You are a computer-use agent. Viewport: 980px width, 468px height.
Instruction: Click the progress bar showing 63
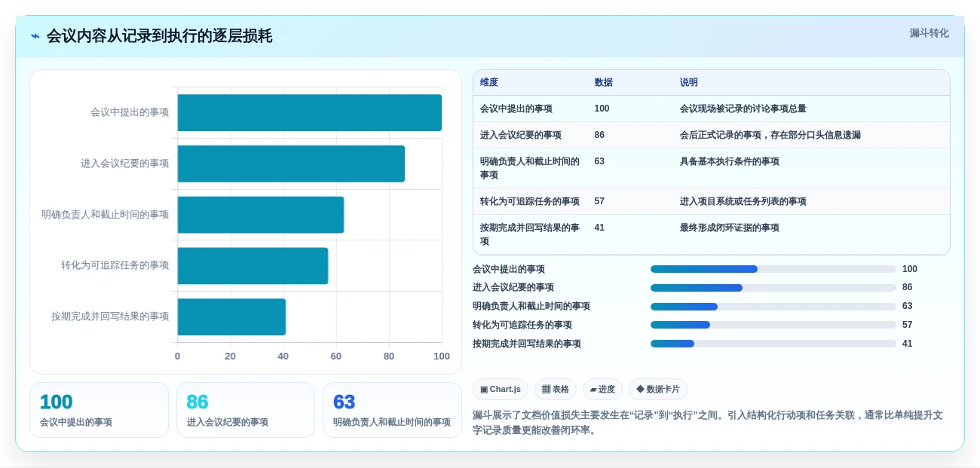pyautogui.click(x=773, y=307)
